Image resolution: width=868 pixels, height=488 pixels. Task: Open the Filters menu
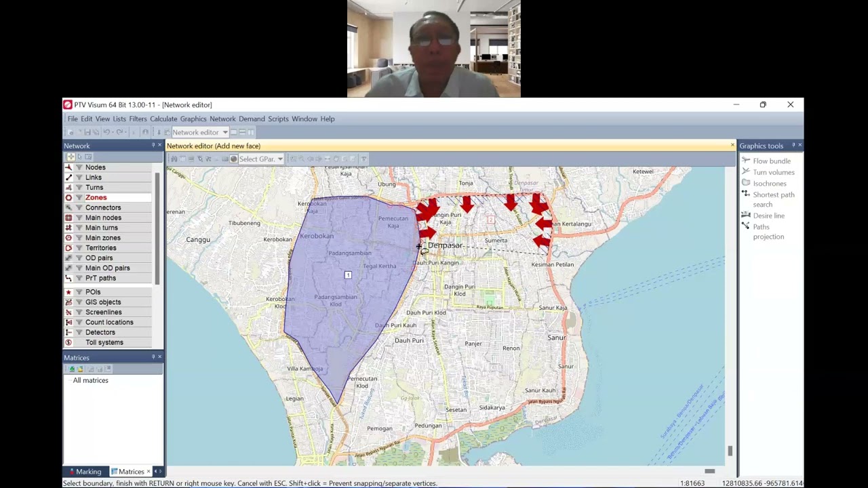click(138, 119)
